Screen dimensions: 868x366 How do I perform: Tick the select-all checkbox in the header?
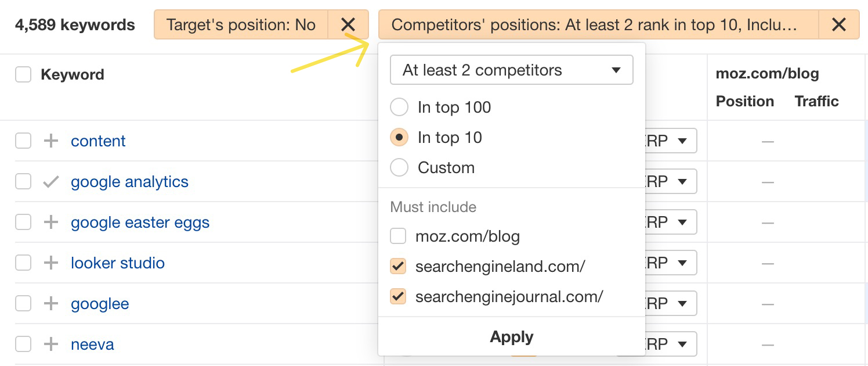click(23, 74)
